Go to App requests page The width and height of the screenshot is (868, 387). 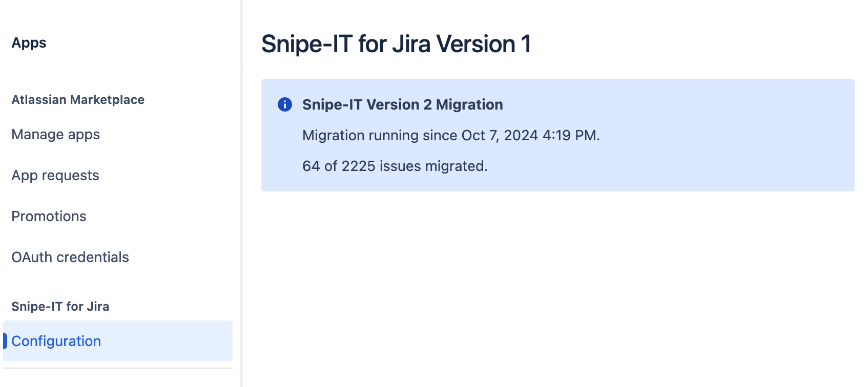(x=55, y=176)
